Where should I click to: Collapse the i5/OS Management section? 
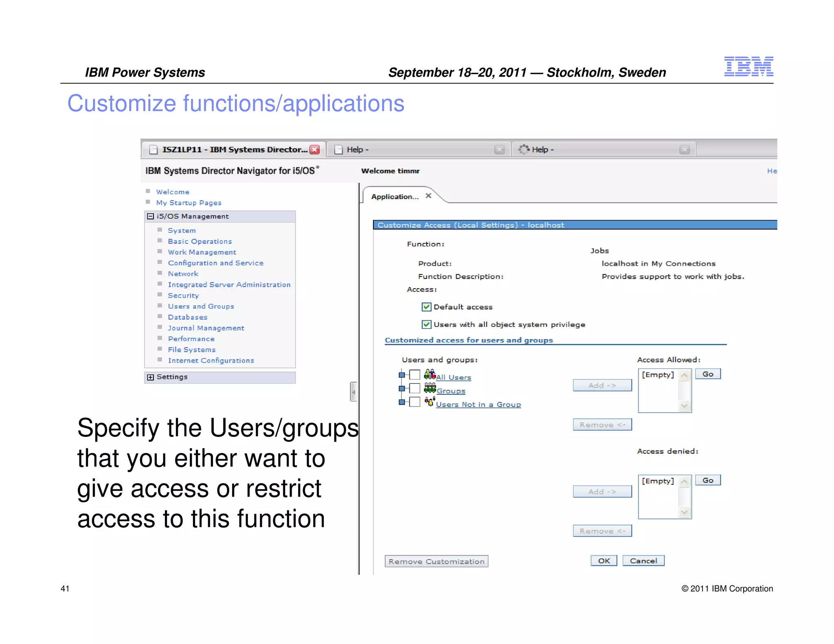click(150, 217)
